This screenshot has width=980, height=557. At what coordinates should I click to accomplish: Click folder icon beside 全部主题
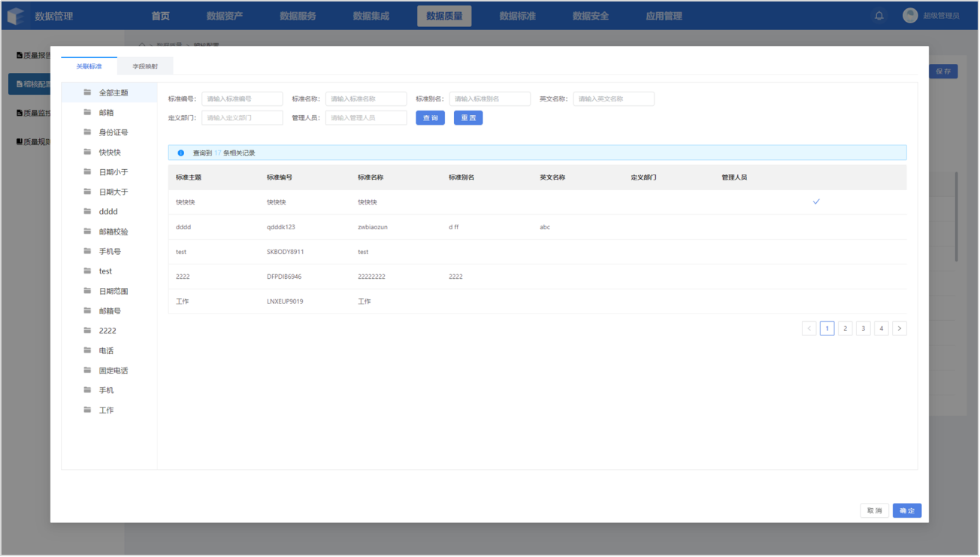[x=88, y=92]
